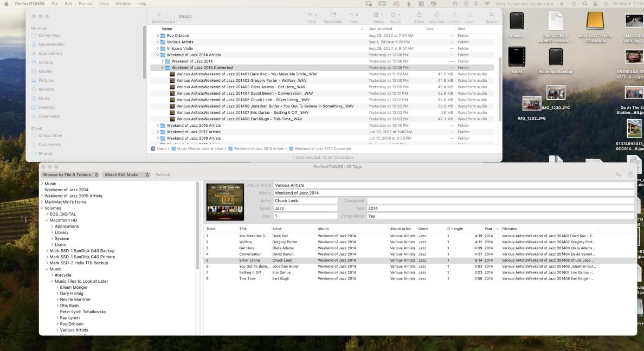Image resolution: width=644 pixels, height=351 pixels.
Task: Open Spotlight search in the menu bar
Action: coord(585,4)
